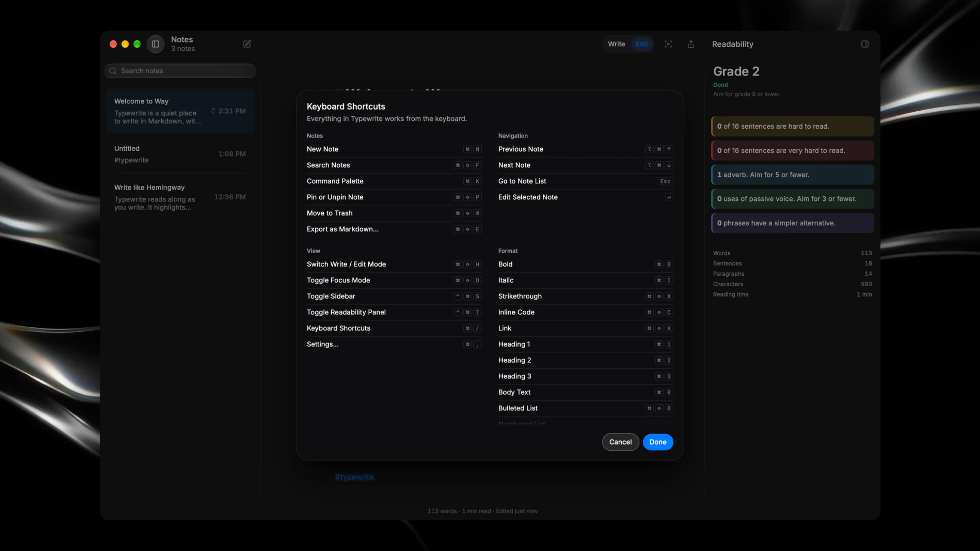Click the adverb count card
The width and height of the screenshot is (980, 551).
(x=793, y=174)
